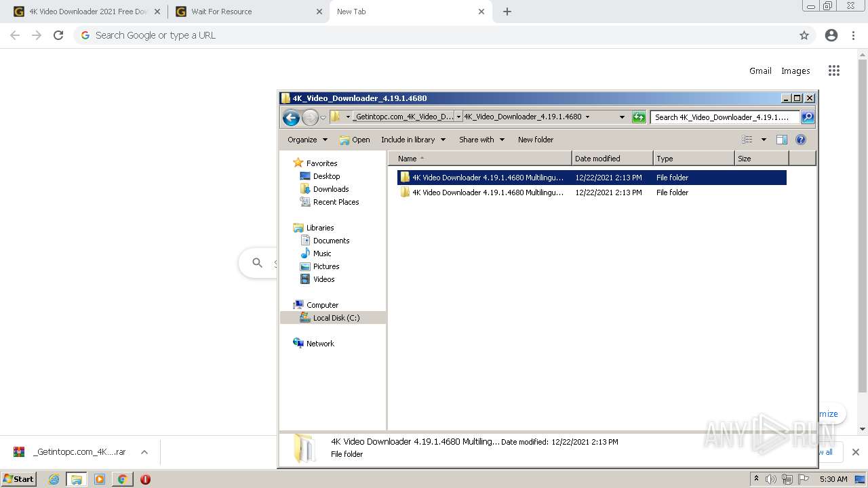The height and width of the screenshot is (488, 868).
Task: Click Libraries in navigation pane
Action: [313, 228]
